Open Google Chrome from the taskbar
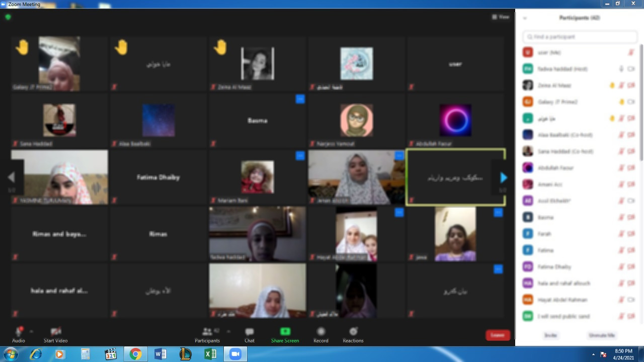 135,354
